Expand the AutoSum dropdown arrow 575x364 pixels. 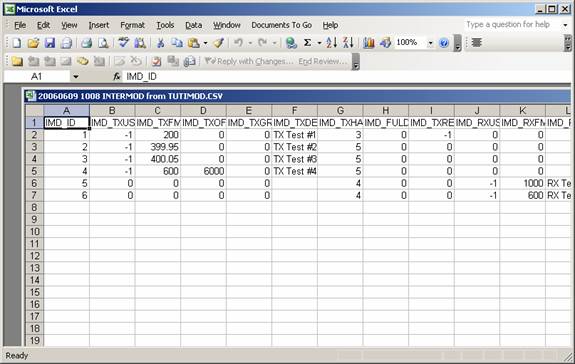319,43
